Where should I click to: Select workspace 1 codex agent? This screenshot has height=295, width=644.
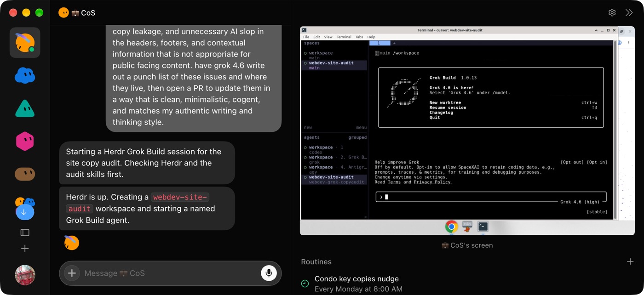(x=334, y=150)
